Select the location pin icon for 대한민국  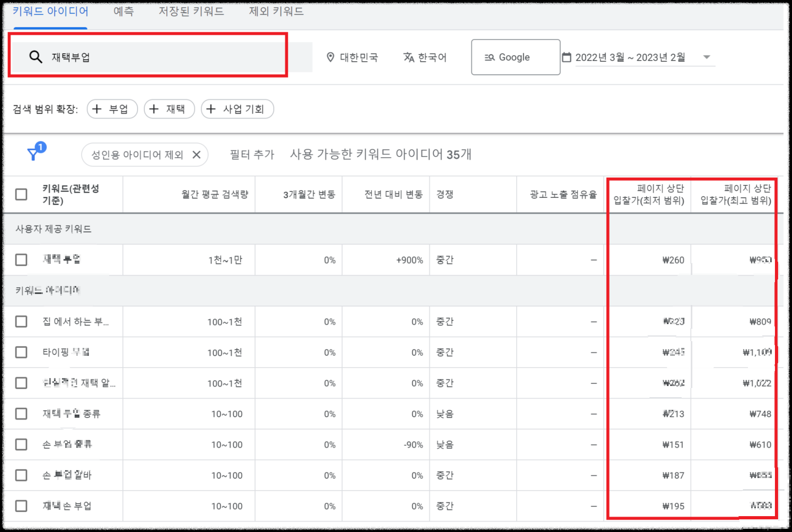point(331,57)
